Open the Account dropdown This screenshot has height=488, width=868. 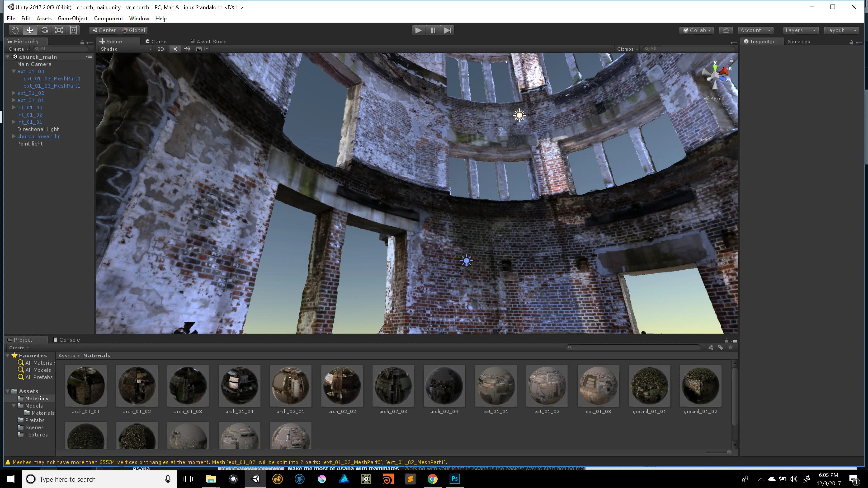pyautogui.click(x=755, y=30)
